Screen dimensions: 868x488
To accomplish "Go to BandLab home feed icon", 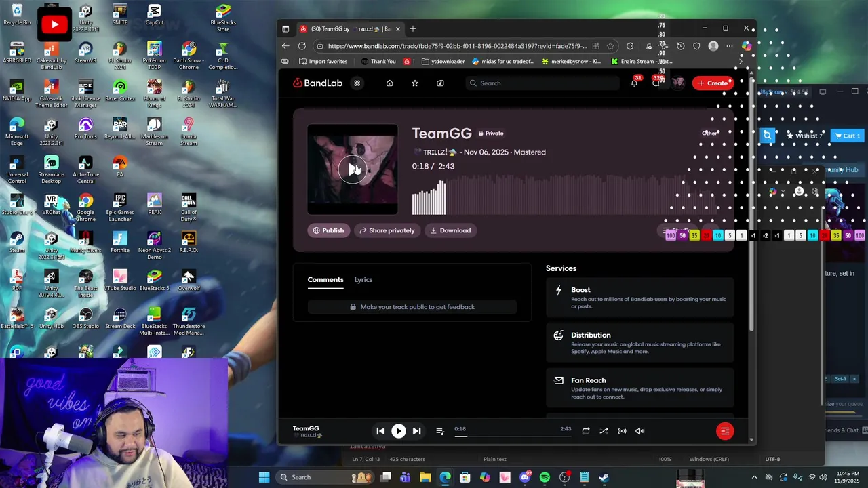I will [x=389, y=83].
